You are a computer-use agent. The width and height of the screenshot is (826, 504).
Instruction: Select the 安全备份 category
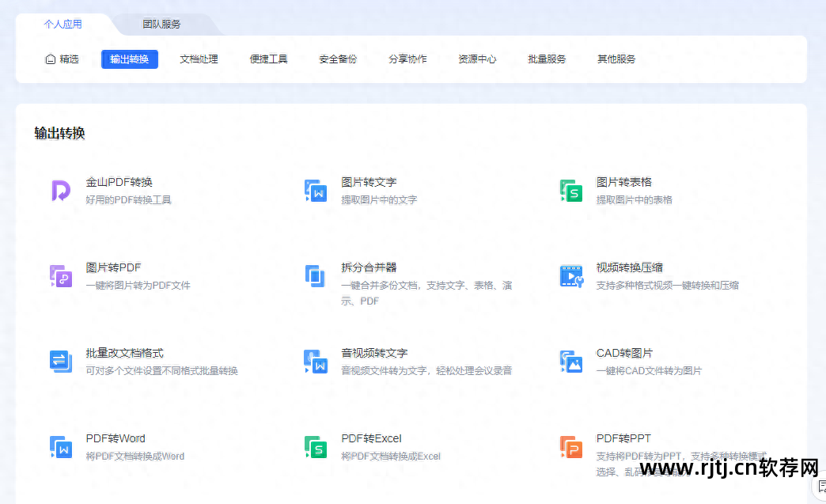[x=338, y=59]
